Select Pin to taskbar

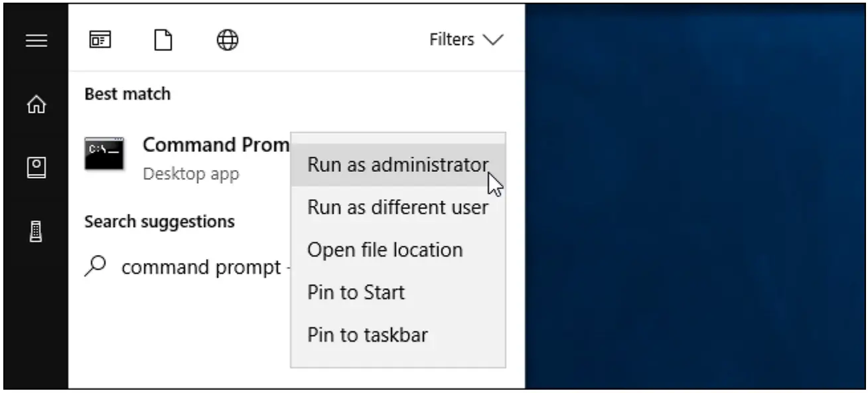click(x=367, y=335)
